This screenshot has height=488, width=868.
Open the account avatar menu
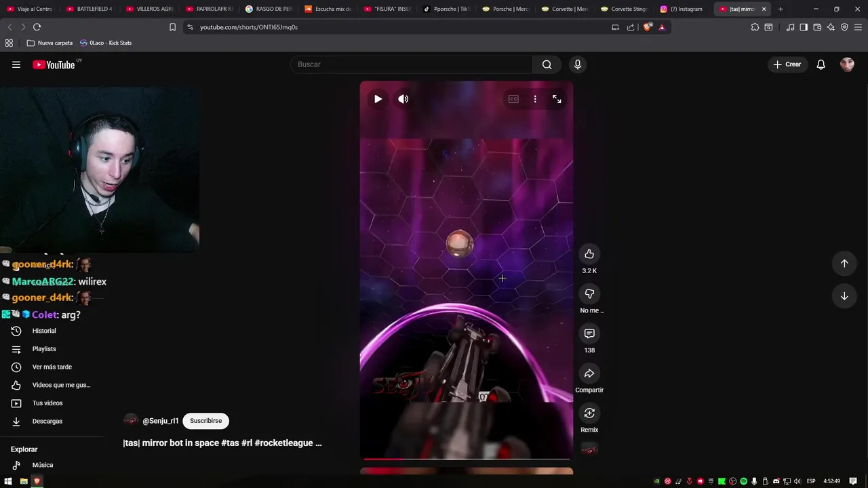[847, 64]
